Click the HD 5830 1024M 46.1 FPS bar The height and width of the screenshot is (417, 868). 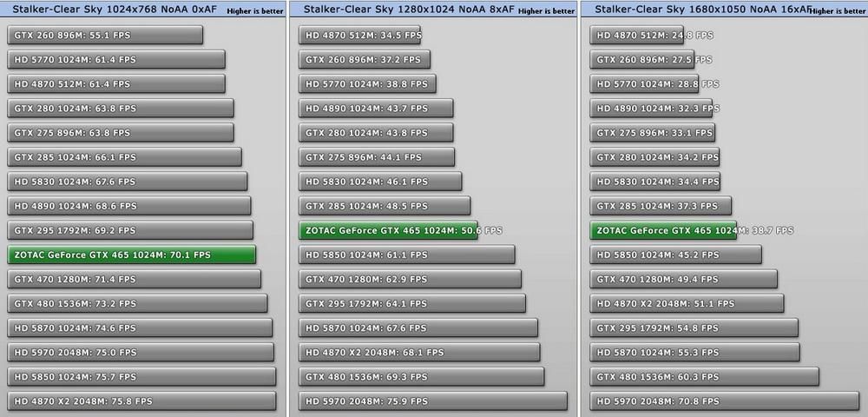380,181
